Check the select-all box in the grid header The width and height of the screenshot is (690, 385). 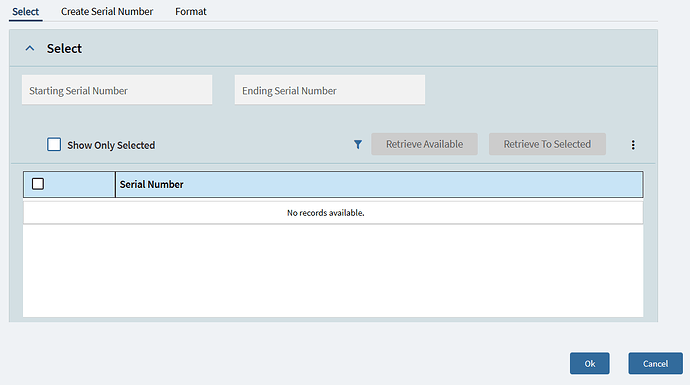pos(38,184)
